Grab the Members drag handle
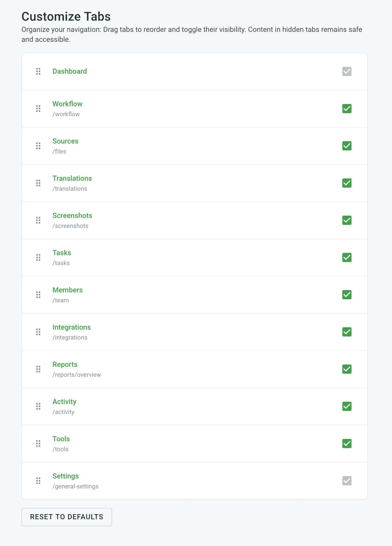392x546 pixels. click(38, 295)
